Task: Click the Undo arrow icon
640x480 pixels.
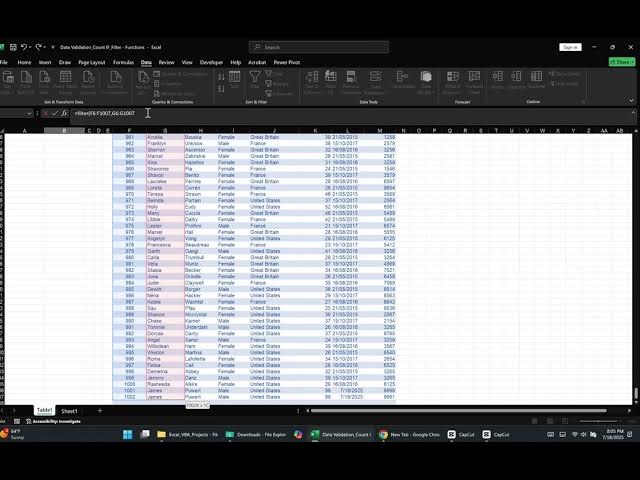Action: coord(24,47)
